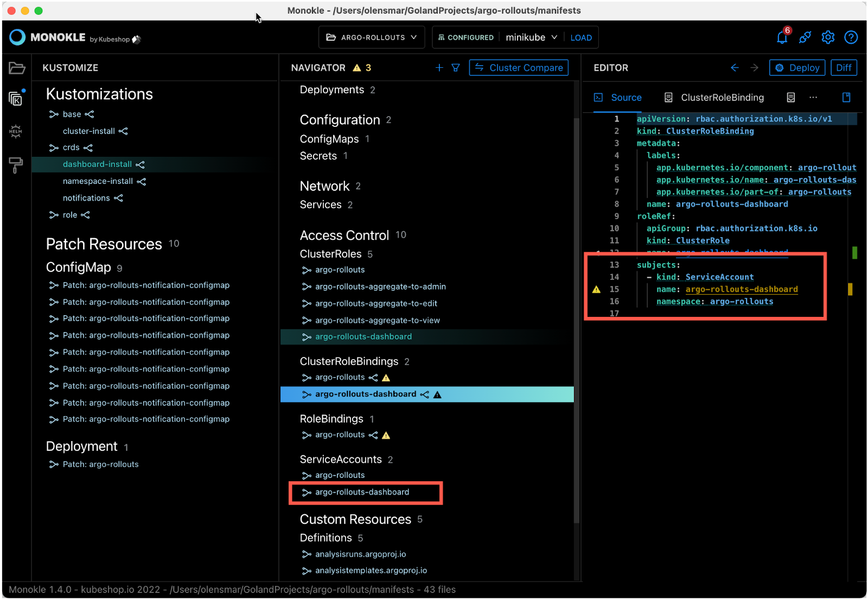Collapse the Access Control section
The width and height of the screenshot is (868, 600).
click(x=344, y=235)
